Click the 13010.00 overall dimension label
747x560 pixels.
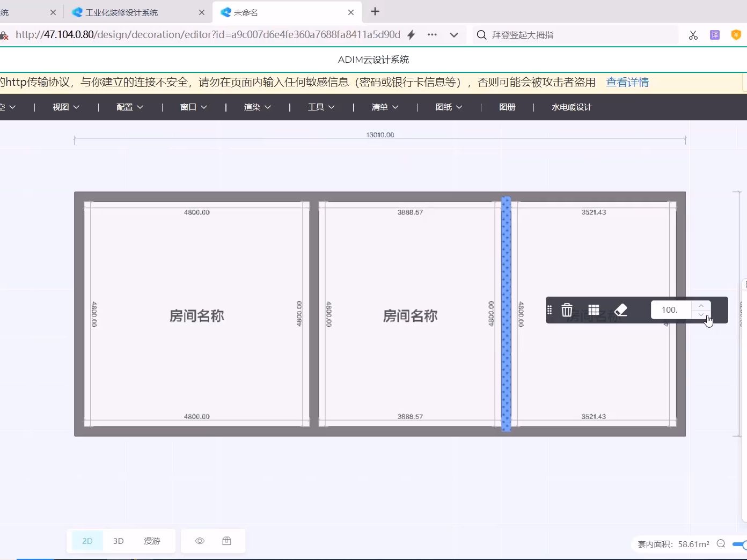[380, 135]
